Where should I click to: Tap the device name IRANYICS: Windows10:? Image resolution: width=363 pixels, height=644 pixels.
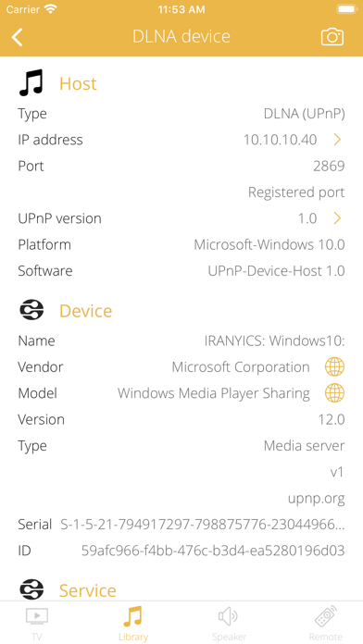pyautogui.click(x=275, y=341)
